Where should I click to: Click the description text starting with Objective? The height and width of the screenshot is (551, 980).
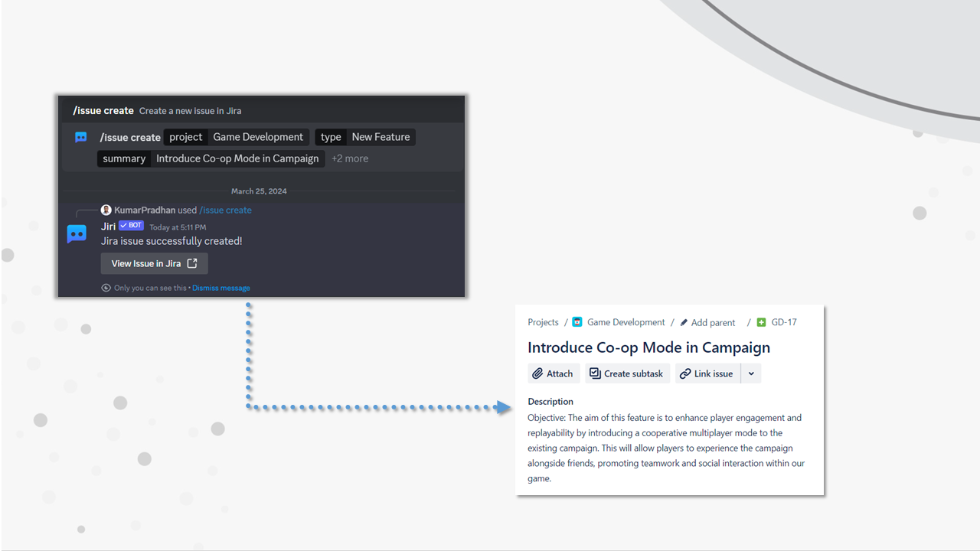[x=666, y=448]
